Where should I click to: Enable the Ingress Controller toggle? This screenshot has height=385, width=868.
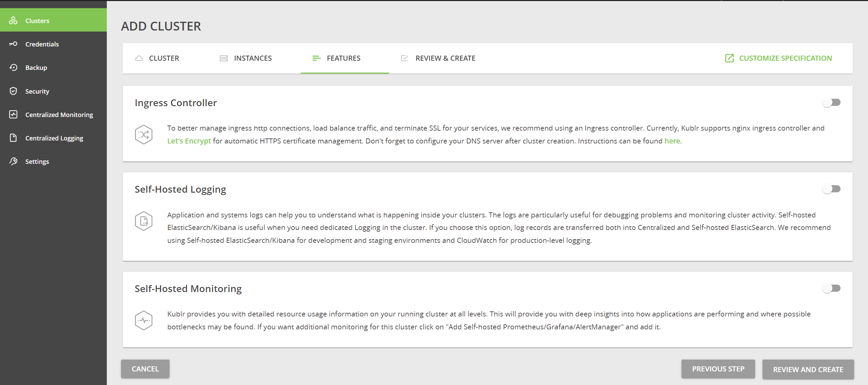tap(831, 102)
